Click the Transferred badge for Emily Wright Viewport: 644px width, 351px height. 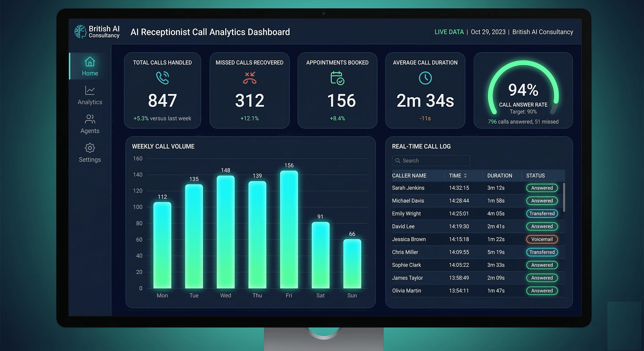[x=542, y=213]
